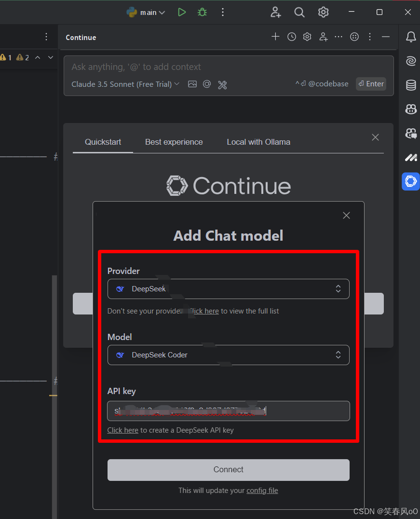This screenshot has width=420, height=519.
Task: Toggle tools wrench icon in prompt box
Action: tap(222, 85)
